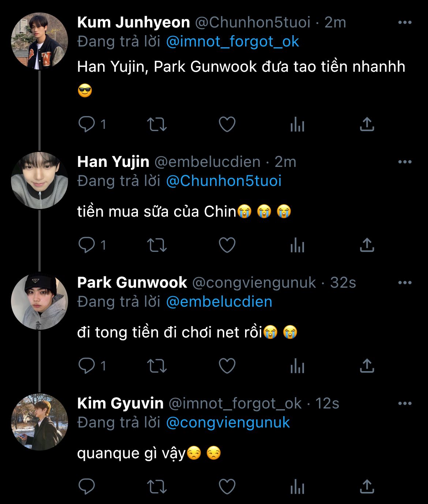Image resolution: width=428 pixels, height=504 pixels.
Task: Share Park Gunwook's reply
Action: [x=367, y=366]
